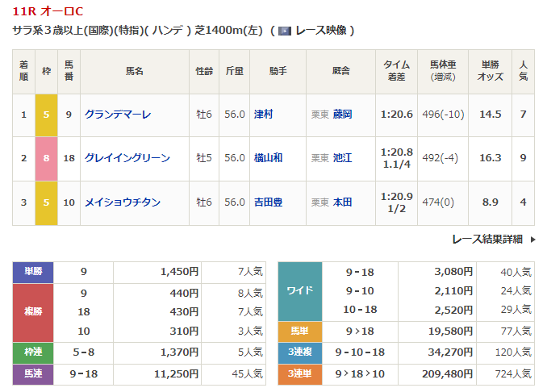Click trainer 池江 link

click(342, 158)
